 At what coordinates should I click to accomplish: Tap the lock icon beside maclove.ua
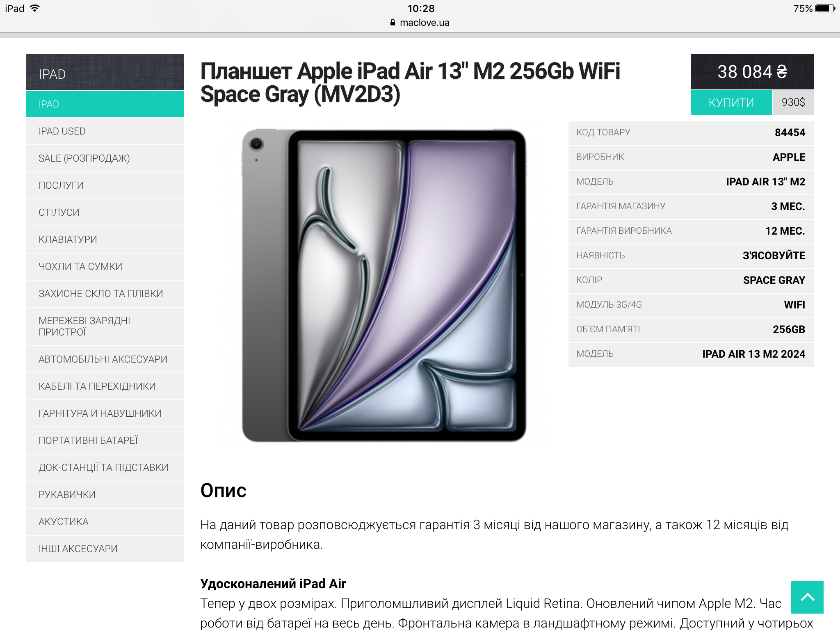tap(393, 23)
